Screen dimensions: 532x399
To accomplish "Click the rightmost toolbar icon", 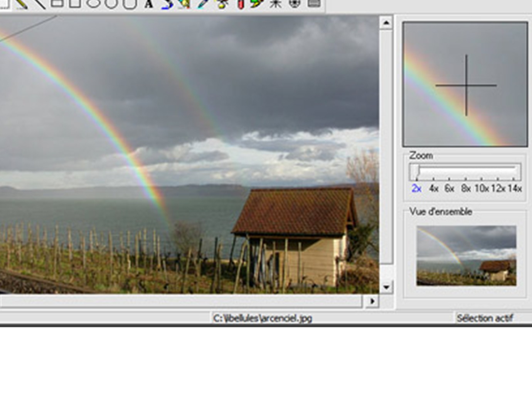I will tap(314, 3).
